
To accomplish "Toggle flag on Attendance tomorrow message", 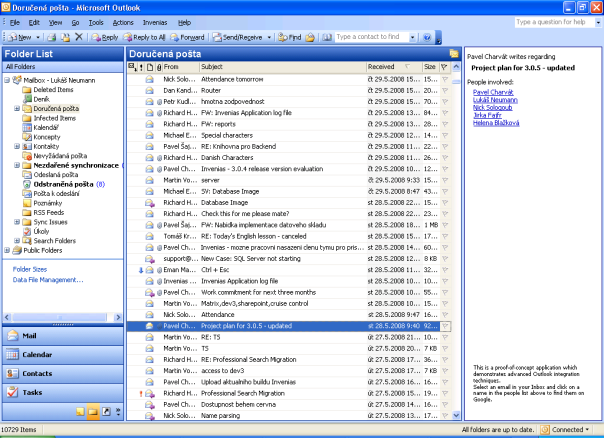I will tap(445, 79).
